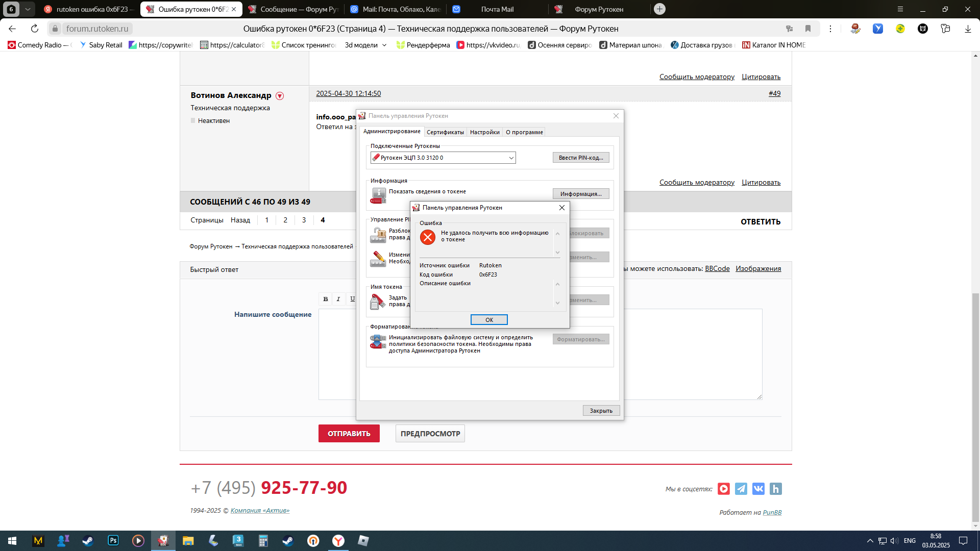Open the Telegram social icon
The image size is (980, 551).
741,489
